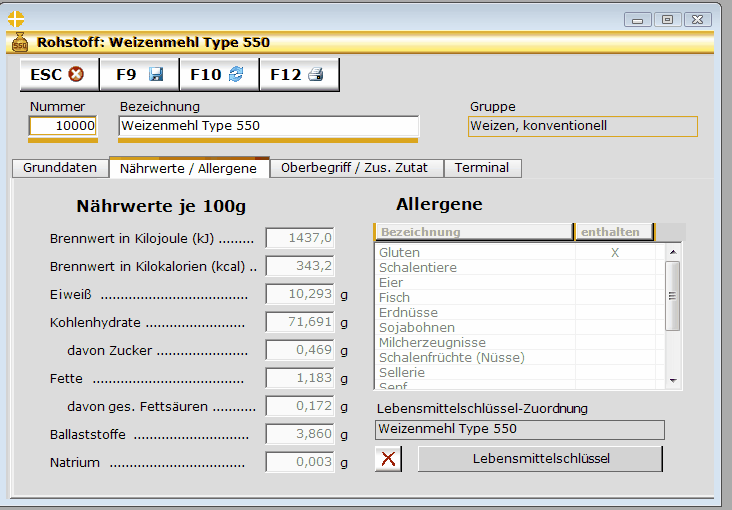732x510 pixels.
Task: Refresh using the F10 button
Action: pyautogui.click(x=219, y=75)
